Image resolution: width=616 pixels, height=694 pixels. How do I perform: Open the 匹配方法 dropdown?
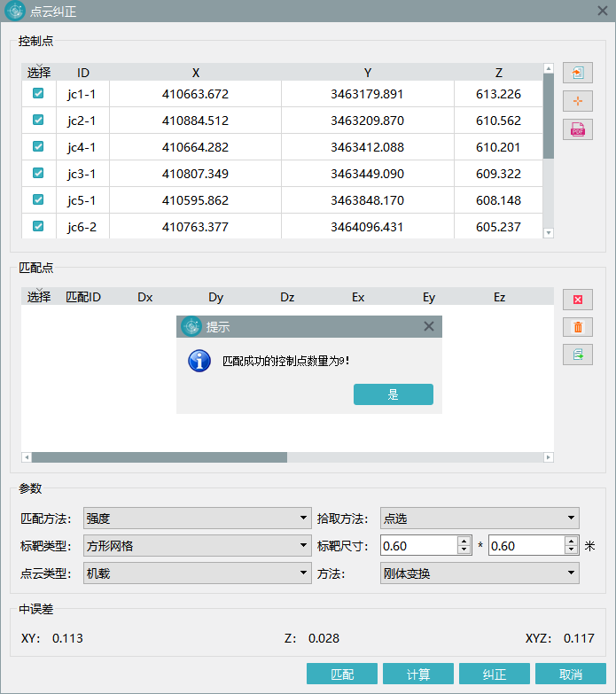[196, 518]
